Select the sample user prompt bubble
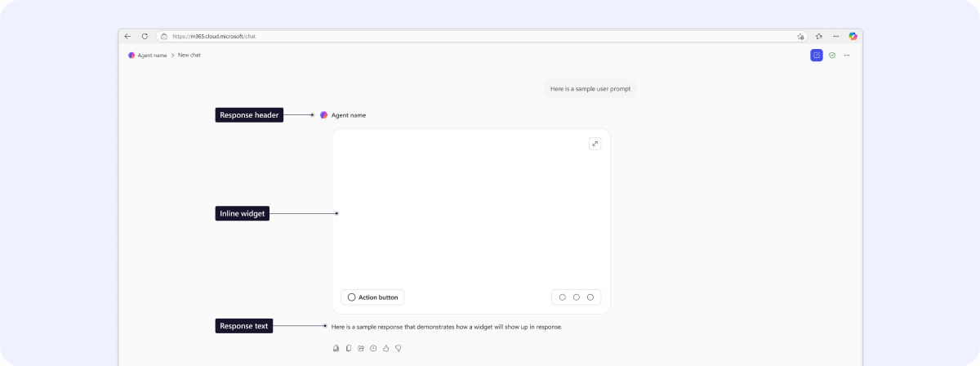Viewport: 980px width, 366px height. 590,88
